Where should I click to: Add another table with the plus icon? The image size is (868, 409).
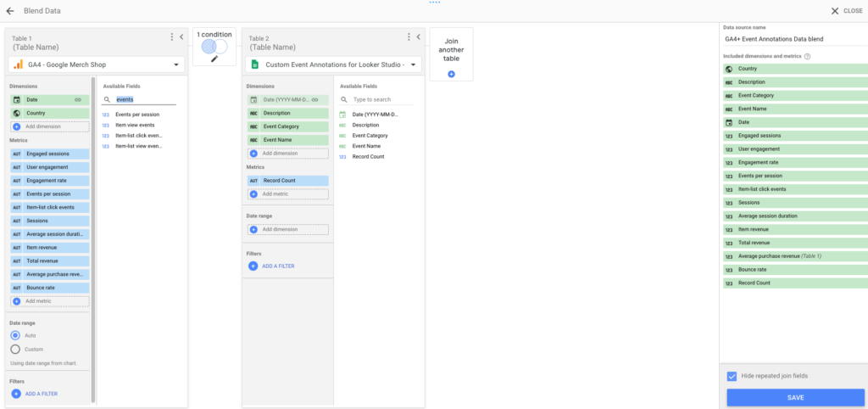pyautogui.click(x=451, y=74)
